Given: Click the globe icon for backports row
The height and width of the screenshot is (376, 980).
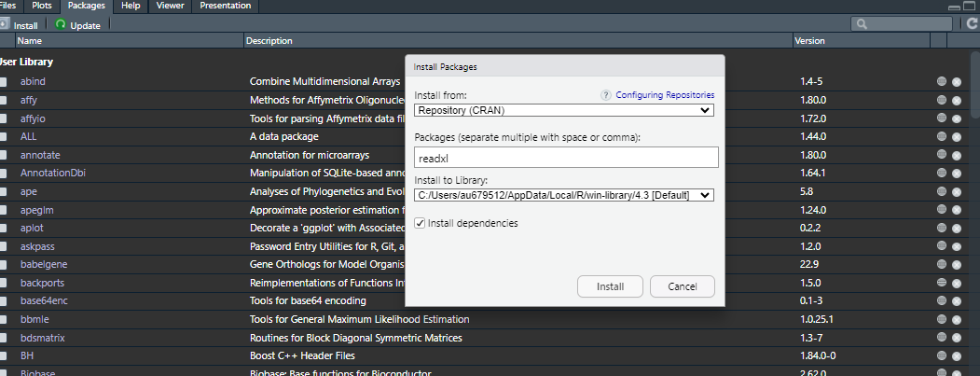Looking at the screenshot, I should pyautogui.click(x=942, y=282).
